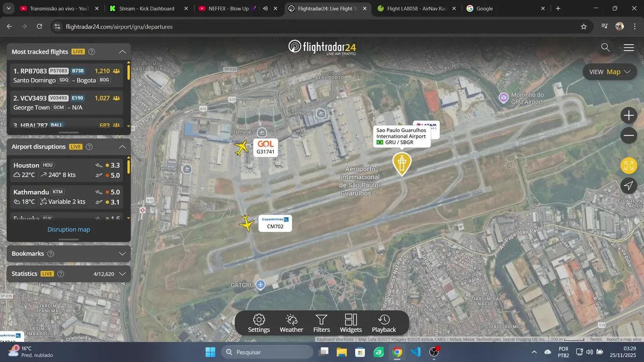Viewport: 644px width, 362px height.
Task: Open Visual Studio Code from taskbar
Action: tap(416, 352)
